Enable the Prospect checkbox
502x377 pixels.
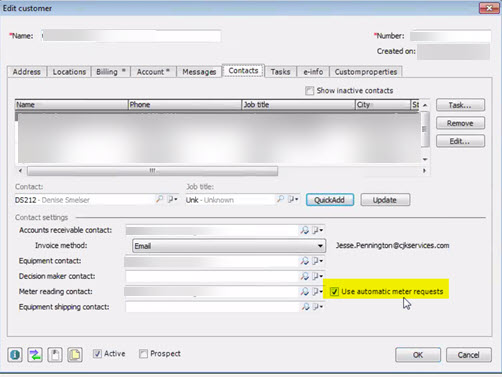tap(143, 354)
